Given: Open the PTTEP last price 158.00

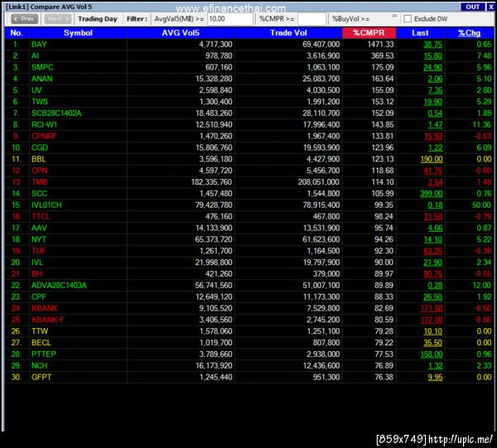Looking at the screenshot, I should [x=432, y=354].
